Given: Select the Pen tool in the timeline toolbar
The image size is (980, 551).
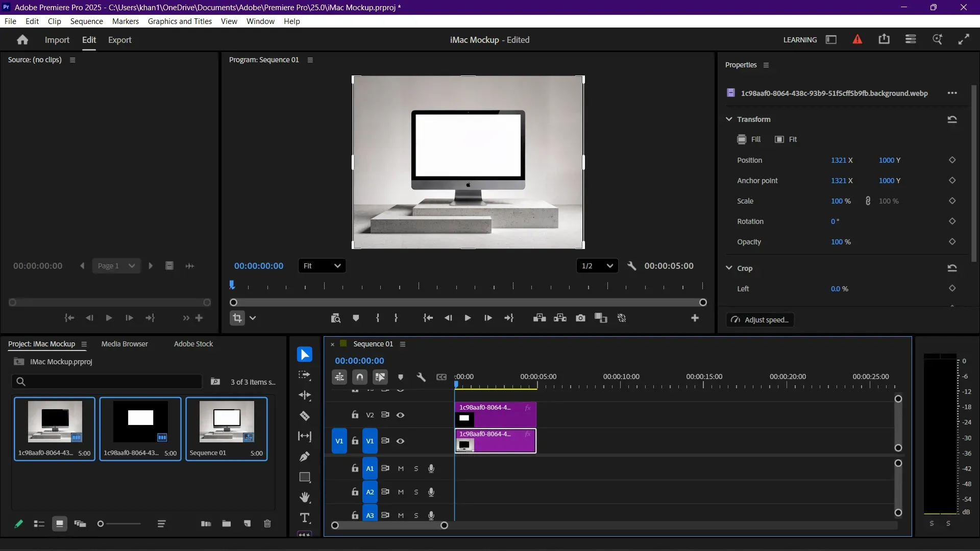Looking at the screenshot, I should pyautogui.click(x=305, y=457).
